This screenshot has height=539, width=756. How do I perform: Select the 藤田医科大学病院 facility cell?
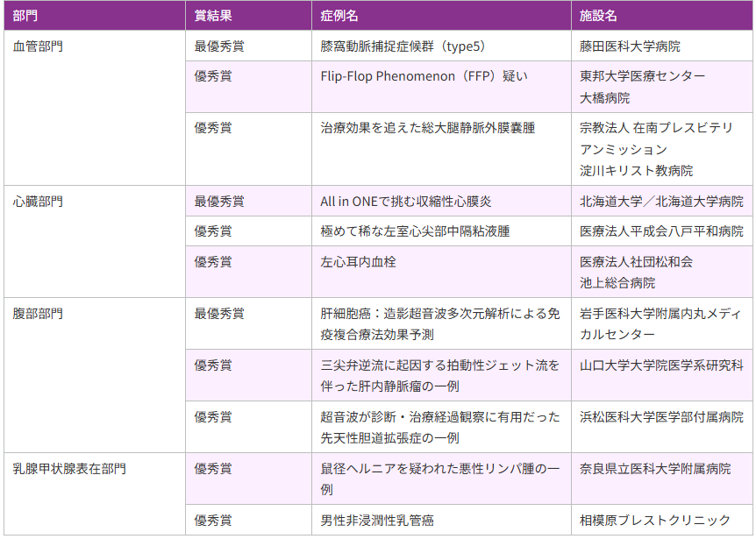tap(630, 46)
